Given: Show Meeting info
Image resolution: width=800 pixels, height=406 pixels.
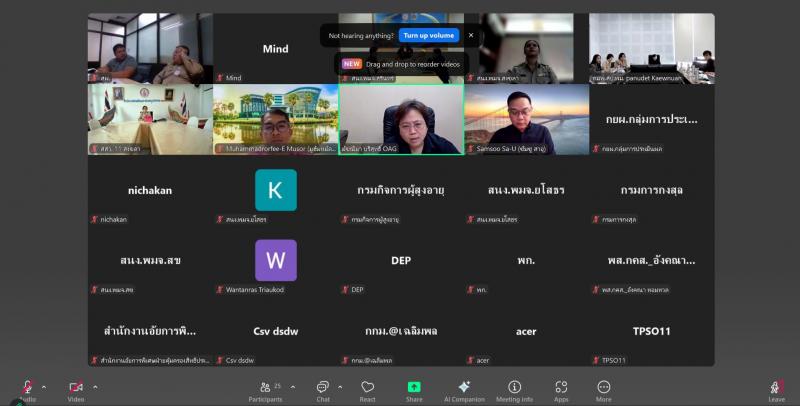Looking at the screenshot, I should (514, 391).
